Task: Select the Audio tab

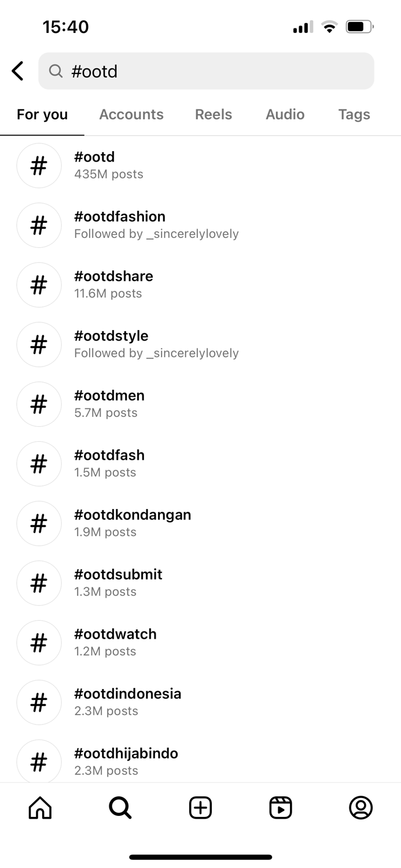Action: coord(285,114)
